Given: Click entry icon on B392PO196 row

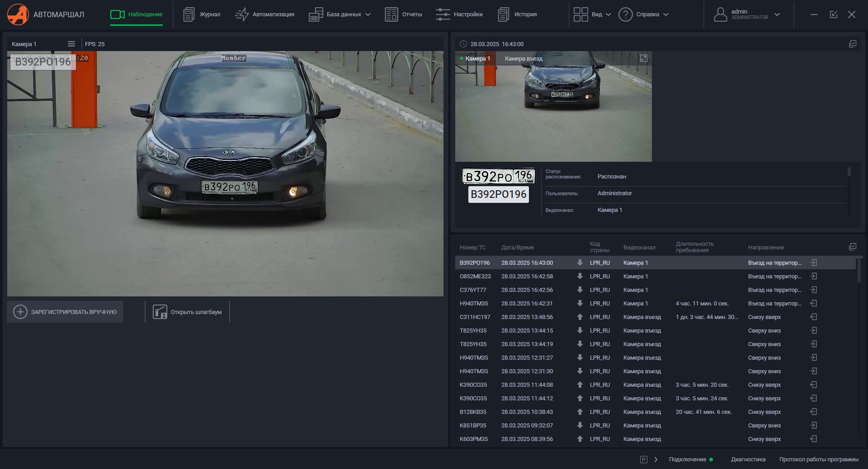Looking at the screenshot, I should [x=813, y=263].
